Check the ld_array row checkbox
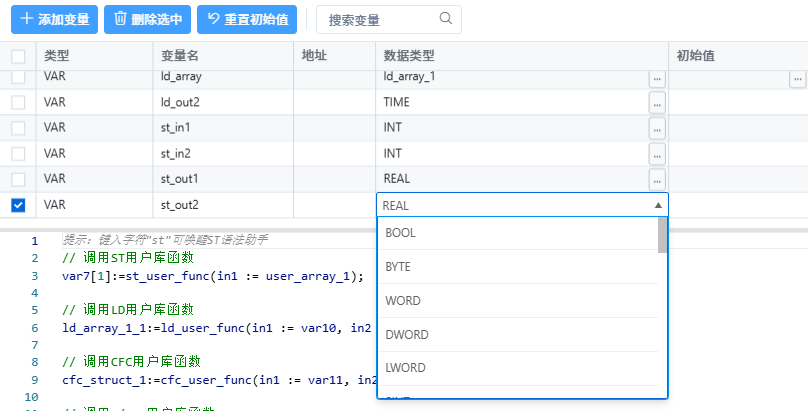 [18, 77]
